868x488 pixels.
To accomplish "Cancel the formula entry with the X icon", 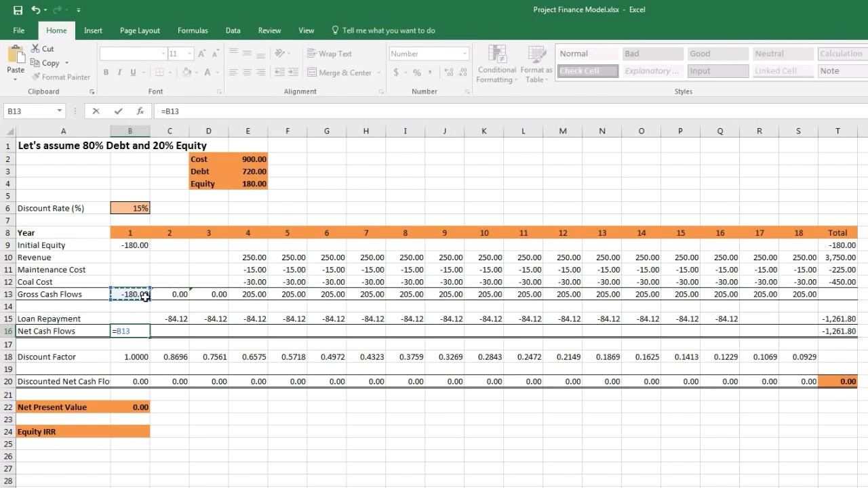I will coord(96,111).
